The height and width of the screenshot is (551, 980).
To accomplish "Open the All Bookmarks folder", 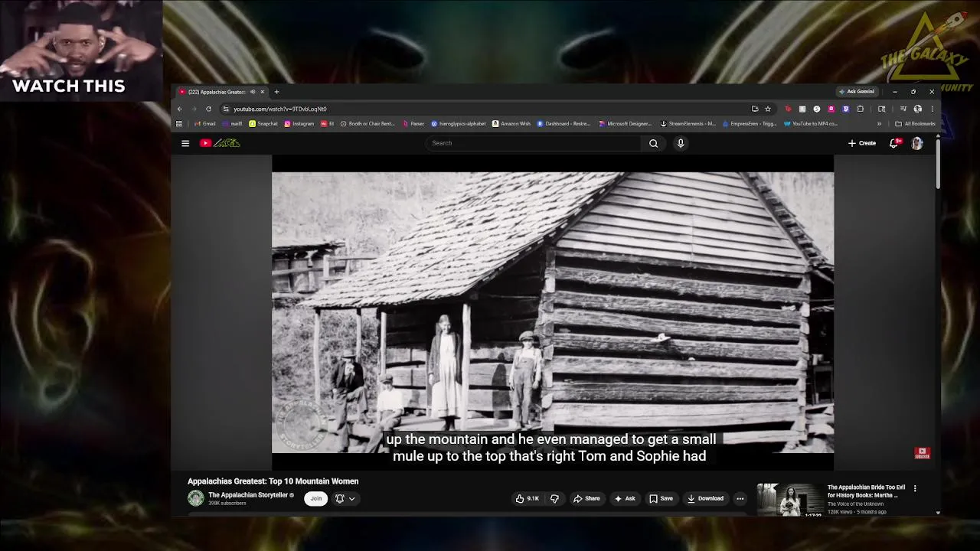I will 915,123.
